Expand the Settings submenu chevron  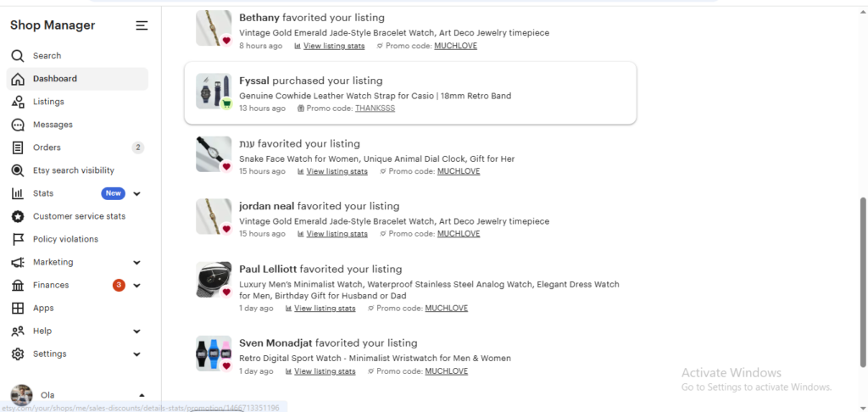pos(137,354)
